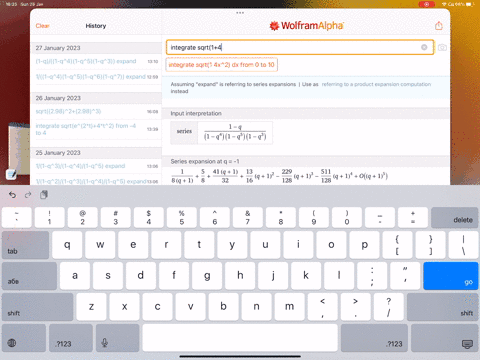Open camera input next to search field
480x360 pixels.
coord(442,47)
